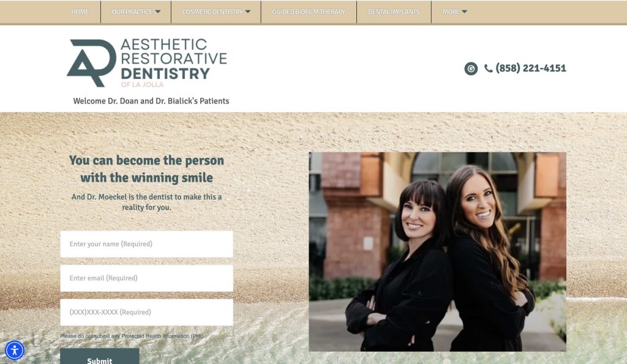
Task: Click the AR logo emblem
Action: pos(92,63)
